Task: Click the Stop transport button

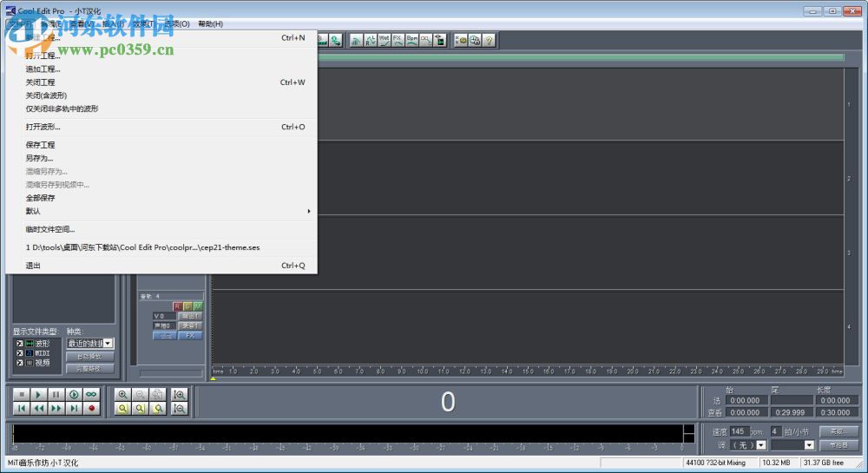Action: (22, 394)
